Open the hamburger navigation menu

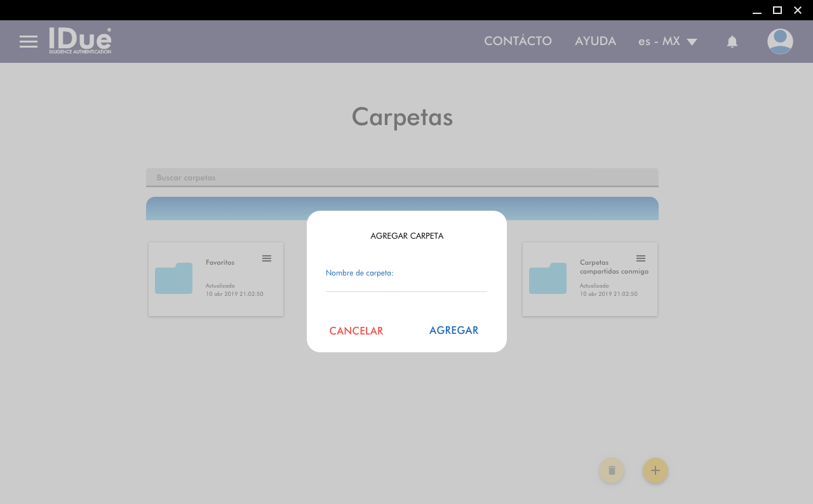coord(29,42)
